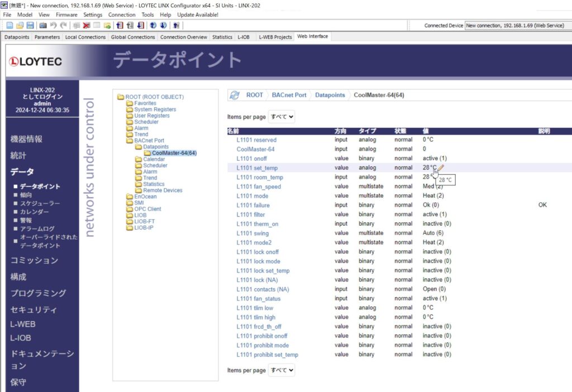
Task: Select the CoolMaster-64(64) folder in the tree
Action: pyautogui.click(x=174, y=152)
